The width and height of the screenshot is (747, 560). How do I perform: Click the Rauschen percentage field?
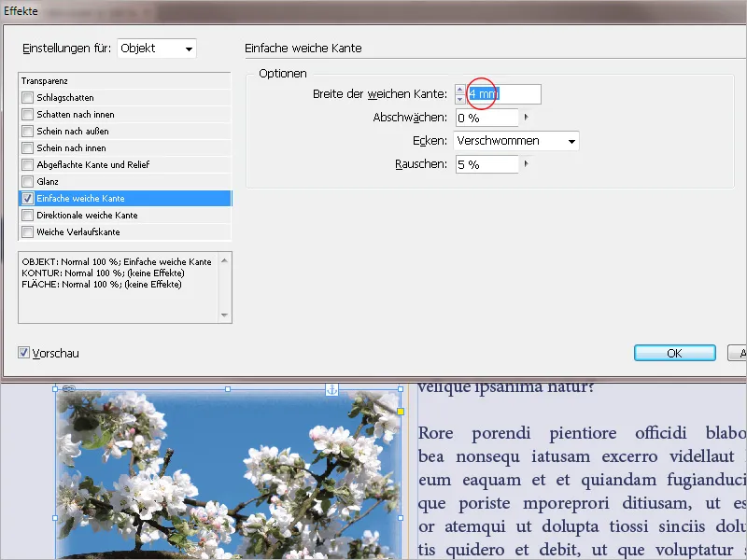[486, 164]
